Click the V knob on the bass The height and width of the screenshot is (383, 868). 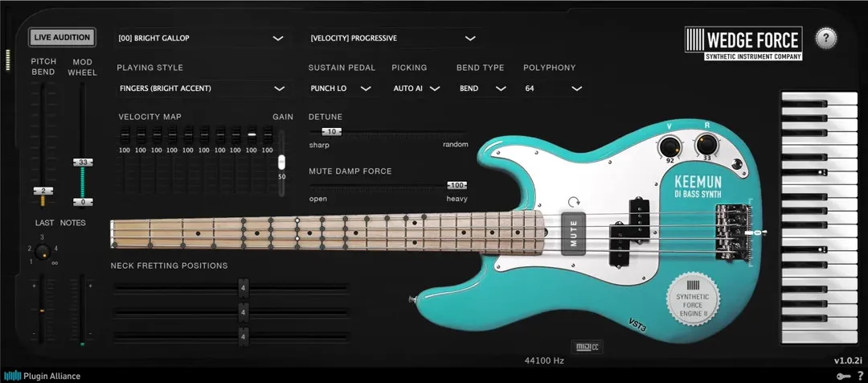click(669, 146)
